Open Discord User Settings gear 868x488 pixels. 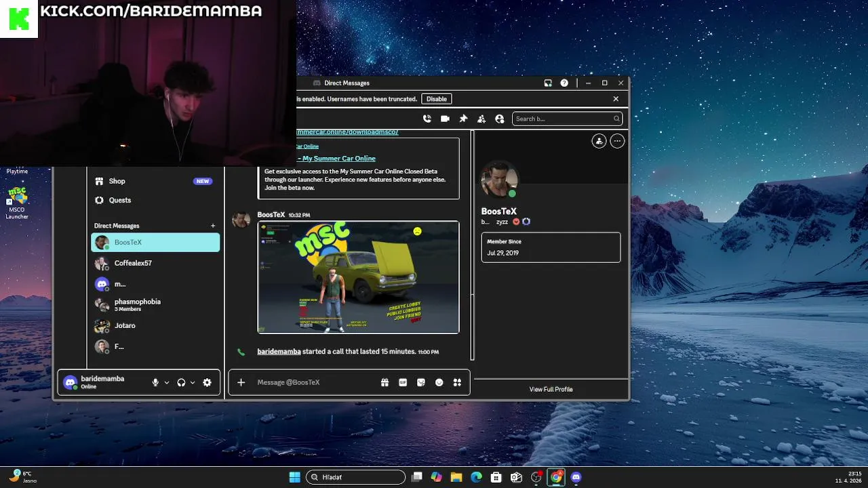207,382
